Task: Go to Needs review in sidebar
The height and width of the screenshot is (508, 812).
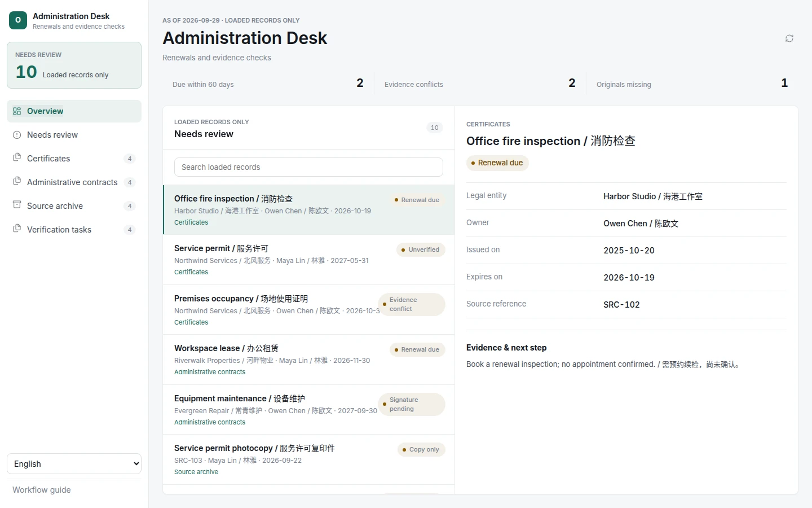Action: pos(74,135)
